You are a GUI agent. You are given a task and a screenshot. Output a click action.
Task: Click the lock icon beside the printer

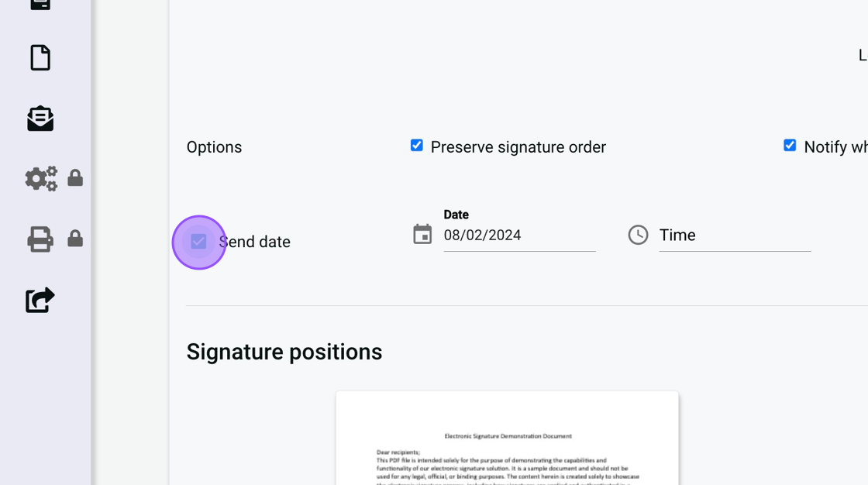[75, 239]
